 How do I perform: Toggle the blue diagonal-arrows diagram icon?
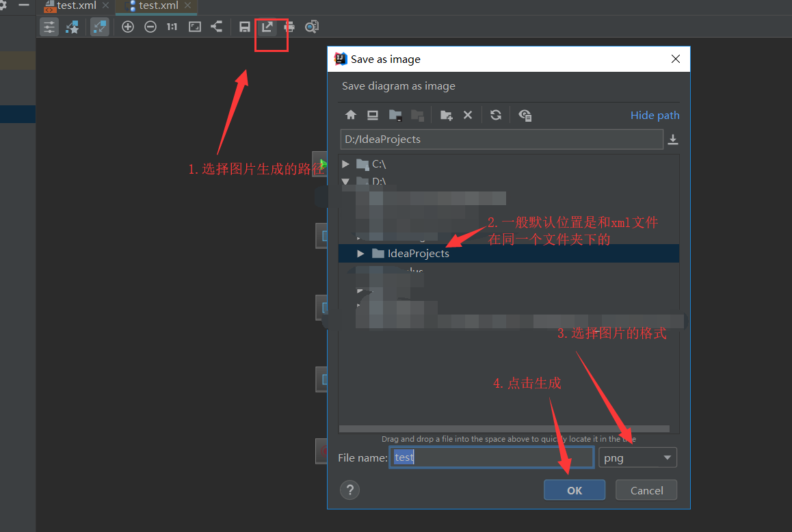point(99,27)
